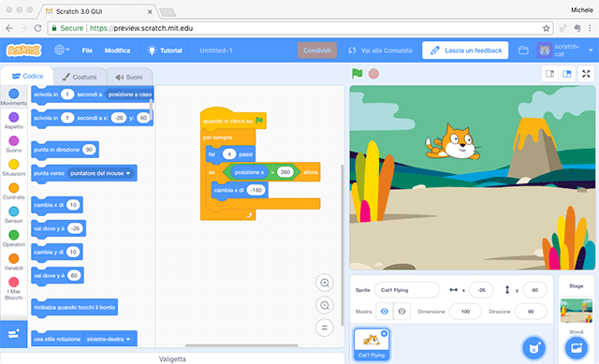
Task: Click the quando si clicca su flag hat block
Action: tap(233, 120)
